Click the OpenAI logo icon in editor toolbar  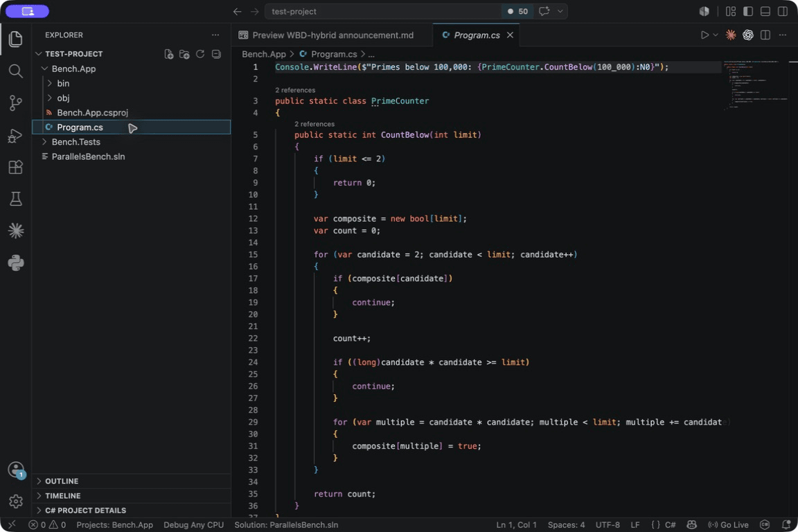click(x=747, y=35)
